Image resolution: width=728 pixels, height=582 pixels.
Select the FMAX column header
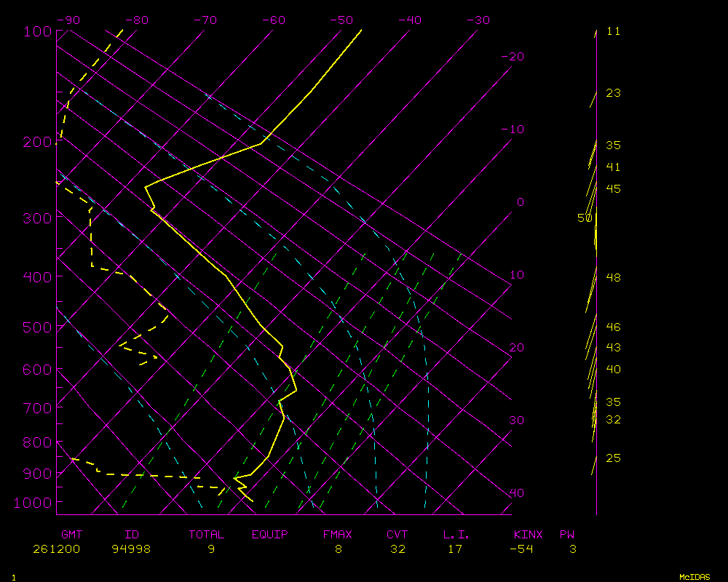337,535
